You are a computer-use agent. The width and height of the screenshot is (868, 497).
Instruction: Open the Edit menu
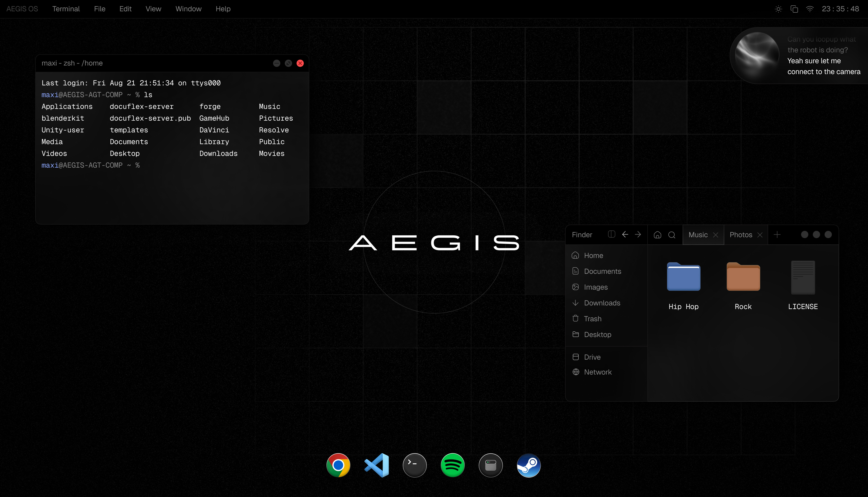pyautogui.click(x=125, y=9)
